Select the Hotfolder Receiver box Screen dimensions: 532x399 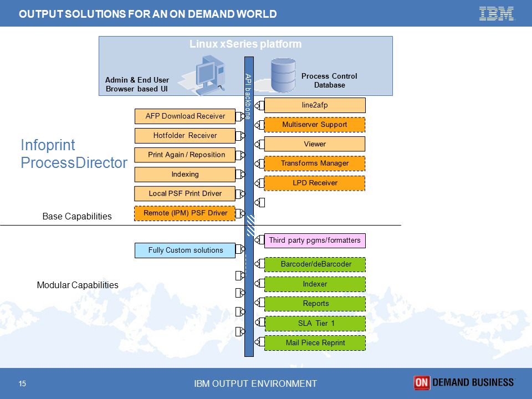185,136
